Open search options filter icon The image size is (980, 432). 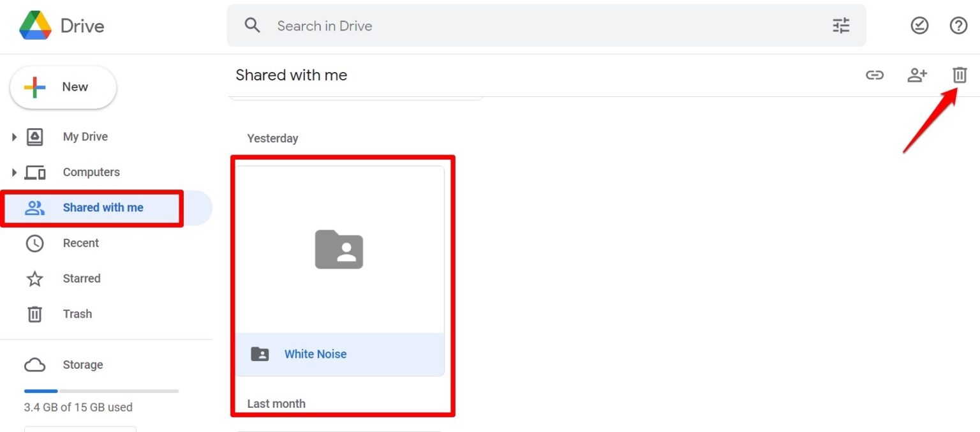point(840,26)
